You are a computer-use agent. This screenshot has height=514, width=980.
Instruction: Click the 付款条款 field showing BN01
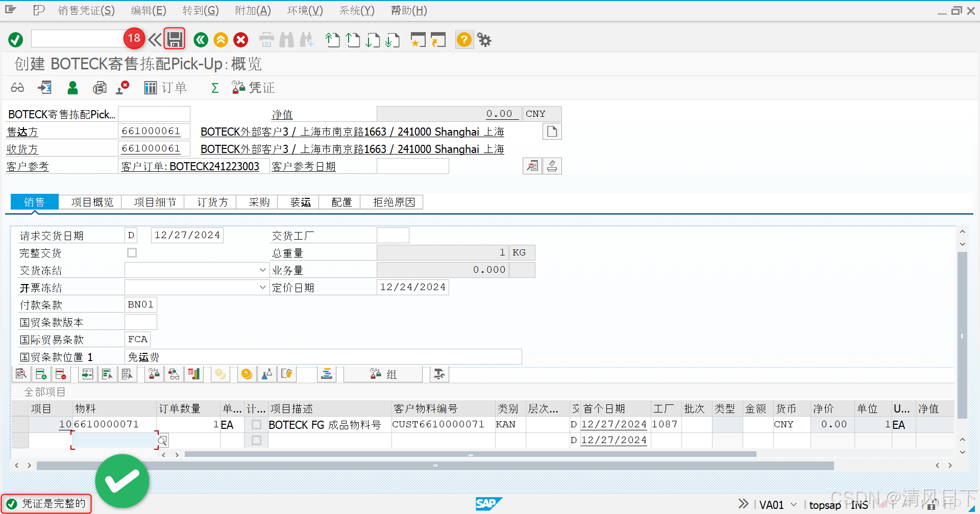pos(141,305)
